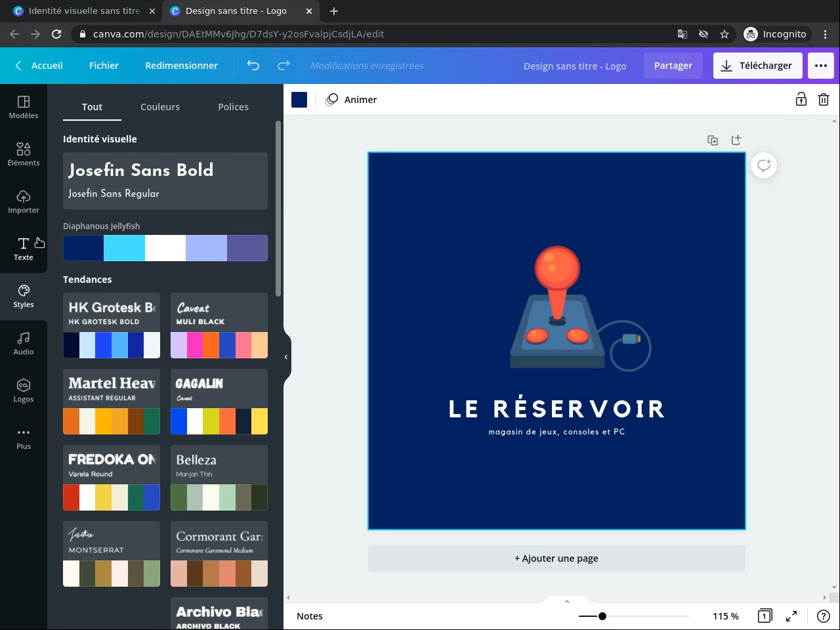The height and width of the screenshot is (630, 840).
Task: Click the Ajouter une page button
Action: point(556,558)
